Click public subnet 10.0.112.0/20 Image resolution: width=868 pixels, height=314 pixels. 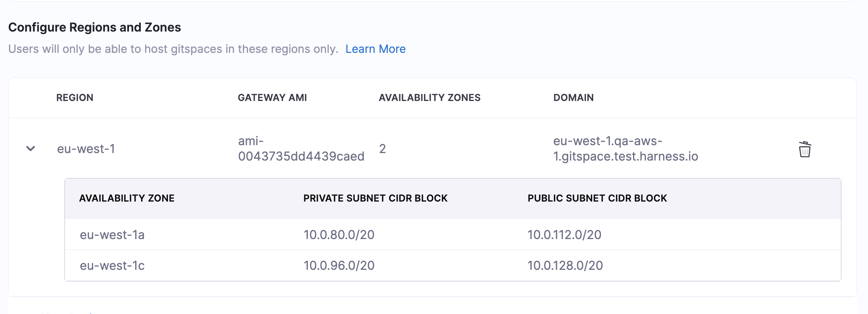pos(564,235)
